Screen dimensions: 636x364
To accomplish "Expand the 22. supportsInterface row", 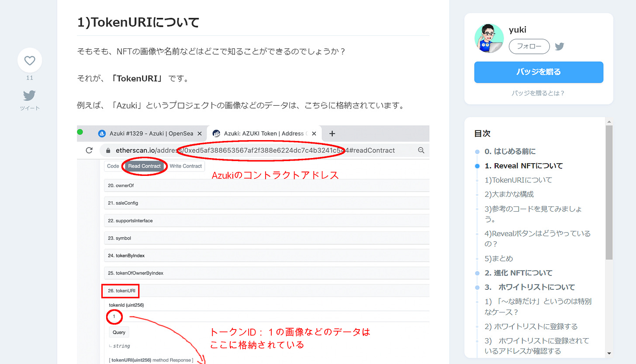I will pyautogui.click(x=266, y=220).
